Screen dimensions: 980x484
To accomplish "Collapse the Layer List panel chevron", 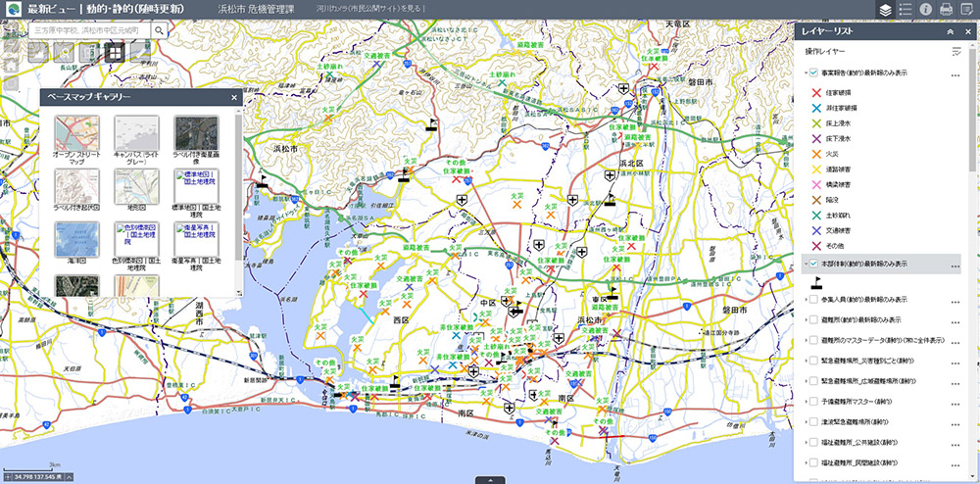I will [x=950, y=31].
